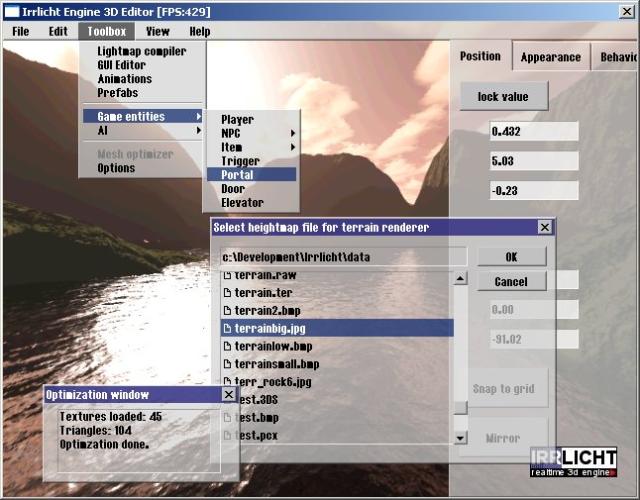Select Portal entity
Viewport: 640px width, 500px height.
tap(252, 175)
